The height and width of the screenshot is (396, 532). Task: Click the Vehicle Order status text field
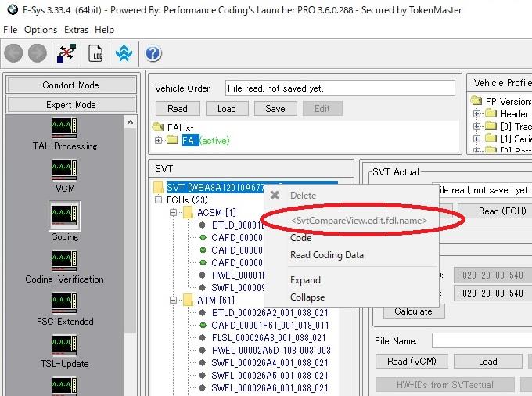(x=340, y=88)
